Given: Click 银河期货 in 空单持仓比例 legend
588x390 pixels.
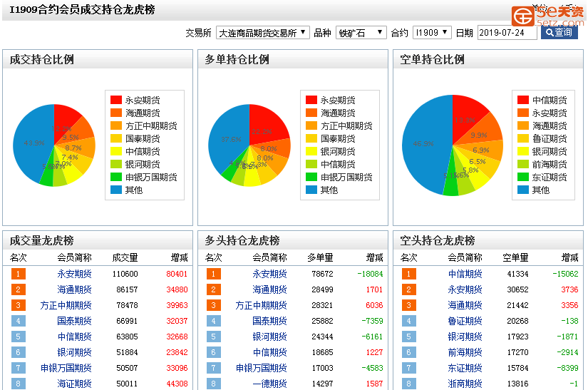Looking at the screenshot, I should pos(550,151).
